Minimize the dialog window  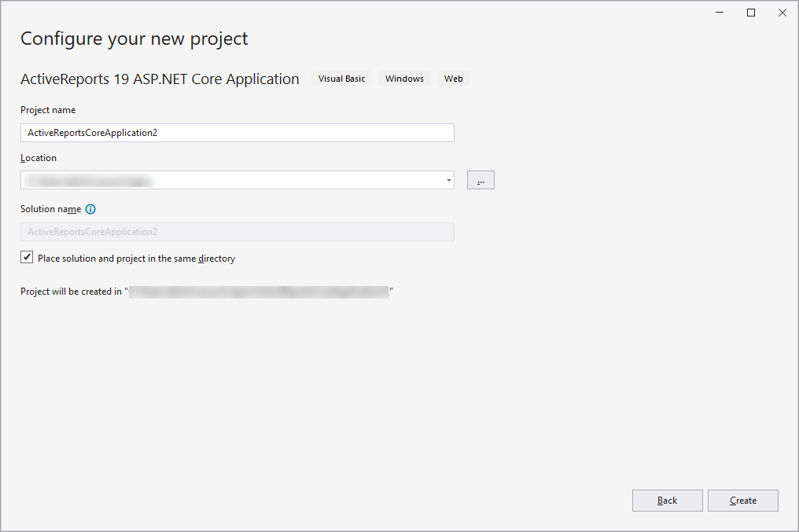(x=720, y=13)
